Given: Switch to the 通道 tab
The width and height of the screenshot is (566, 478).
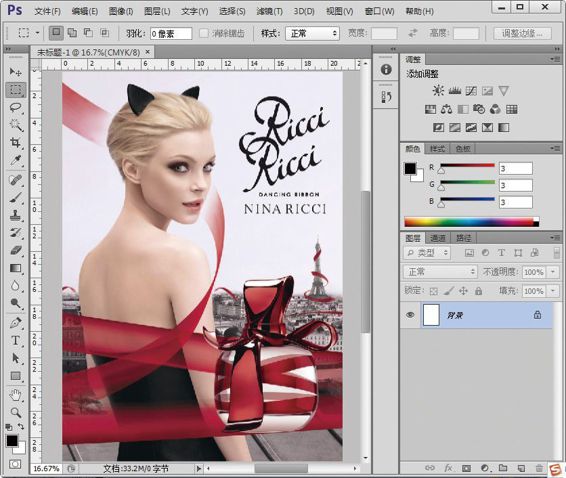Looking at the screenshot, I should pyautogui.click(x=438, y=238).
